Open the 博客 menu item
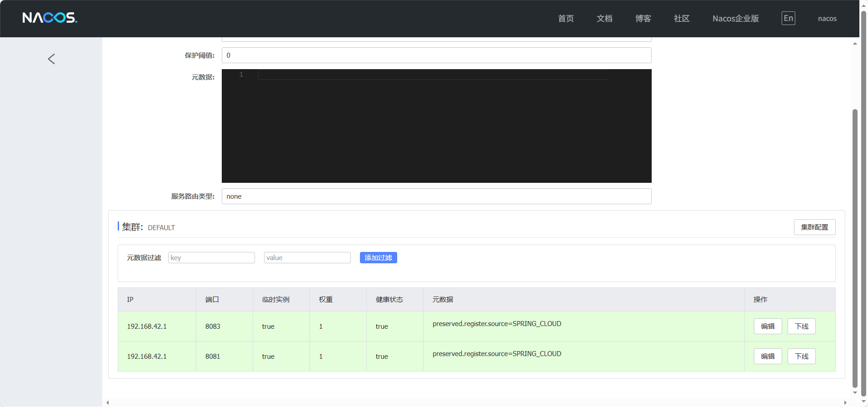 click(x=643, y=19)
